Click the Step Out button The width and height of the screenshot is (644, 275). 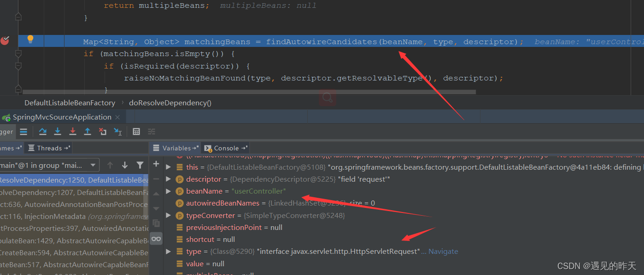pos(88,132)
